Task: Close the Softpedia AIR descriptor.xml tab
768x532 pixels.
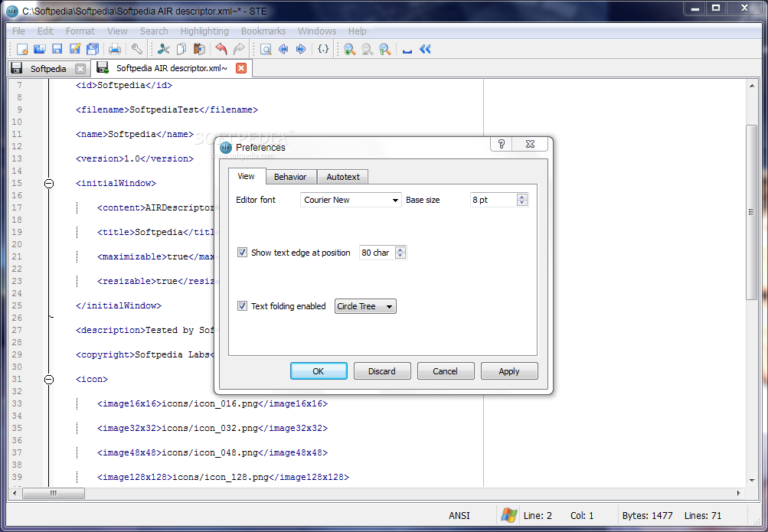Action: 241,68
